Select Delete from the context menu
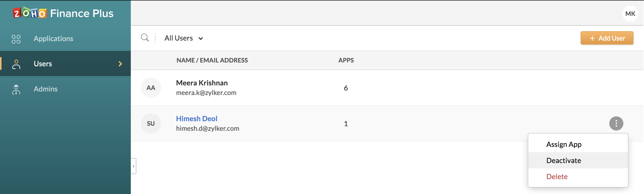Viewport: 644px width, 194px height. point(557,177)
